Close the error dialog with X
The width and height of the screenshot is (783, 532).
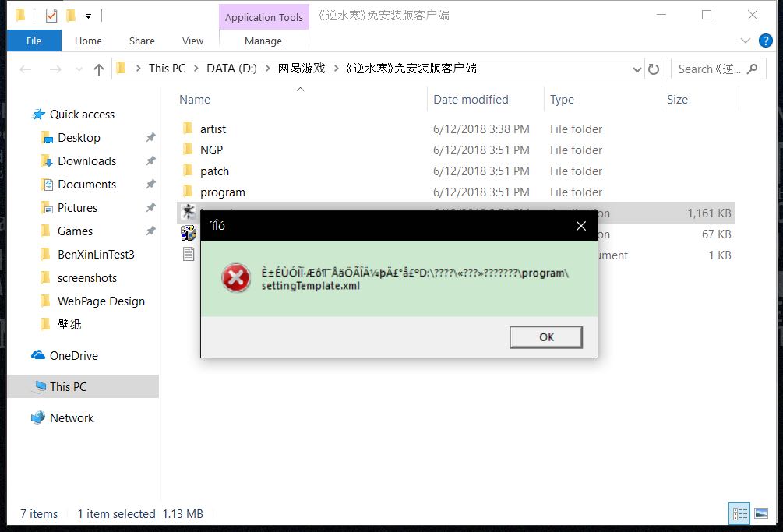pos(580,226)
